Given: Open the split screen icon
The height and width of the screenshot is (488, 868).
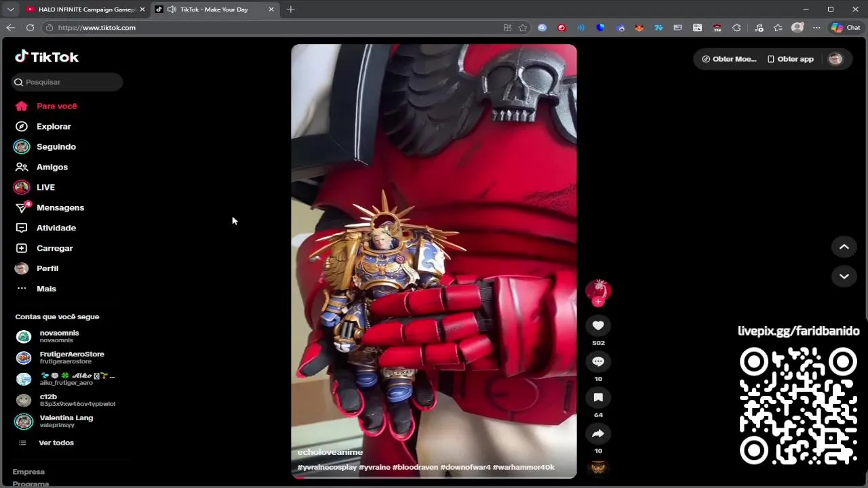Looking at the screenshot, I should tap(507, 28).
